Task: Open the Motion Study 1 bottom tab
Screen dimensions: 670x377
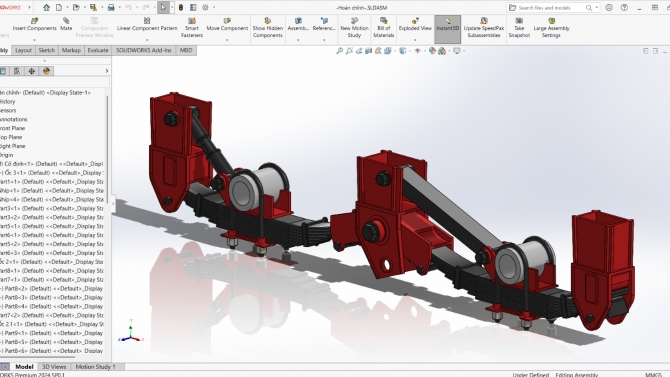Action: pyautogui.click(x=95, y=367)
